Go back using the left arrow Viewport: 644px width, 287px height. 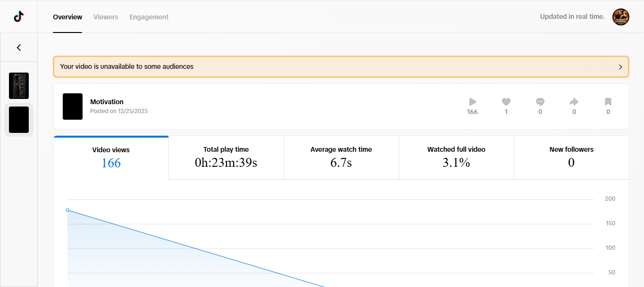coord(19,48)
